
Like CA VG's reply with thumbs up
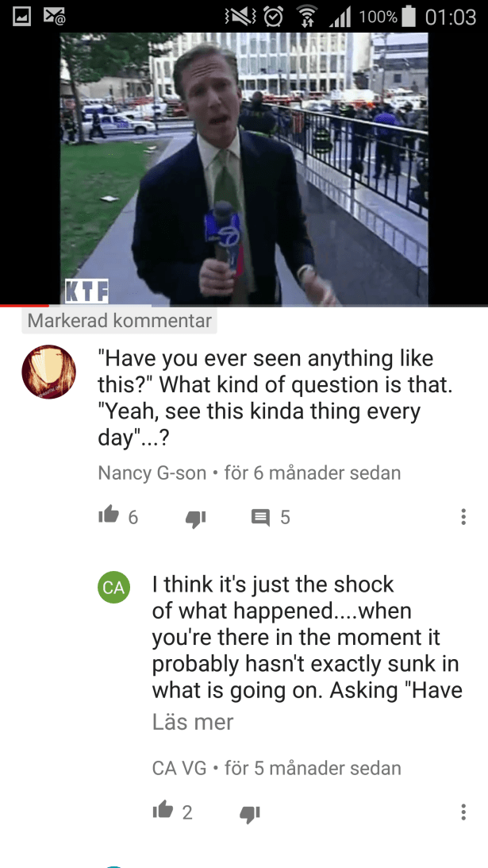click(163, 811)
